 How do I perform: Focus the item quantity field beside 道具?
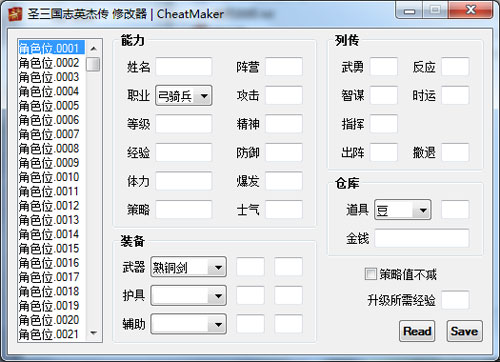tap(455, 210)
